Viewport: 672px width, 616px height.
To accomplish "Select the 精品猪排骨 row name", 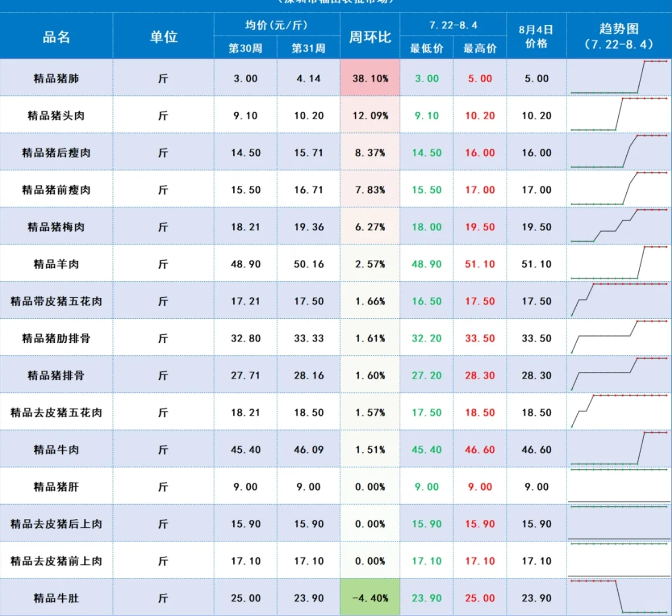I will [56, 376].
